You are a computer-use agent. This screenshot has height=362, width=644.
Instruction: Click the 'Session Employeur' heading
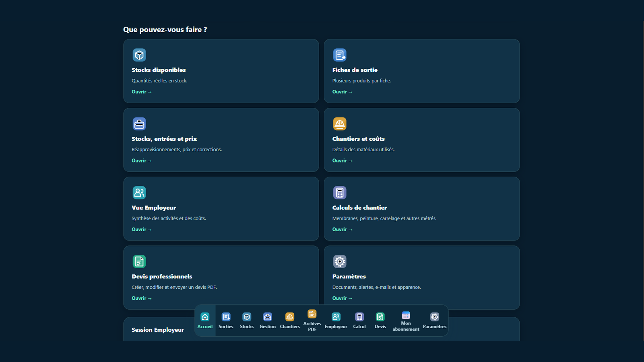coord(158,330)
